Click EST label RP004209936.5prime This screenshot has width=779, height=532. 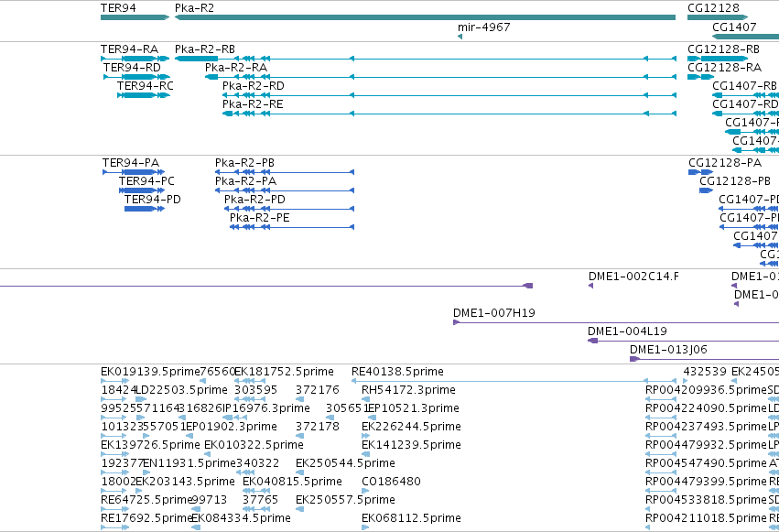706,390
